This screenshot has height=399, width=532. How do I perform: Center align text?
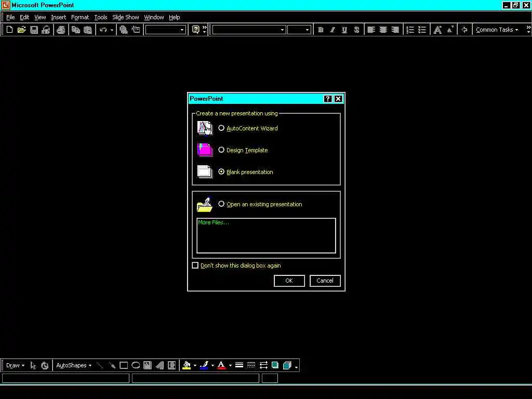[383, 30]
